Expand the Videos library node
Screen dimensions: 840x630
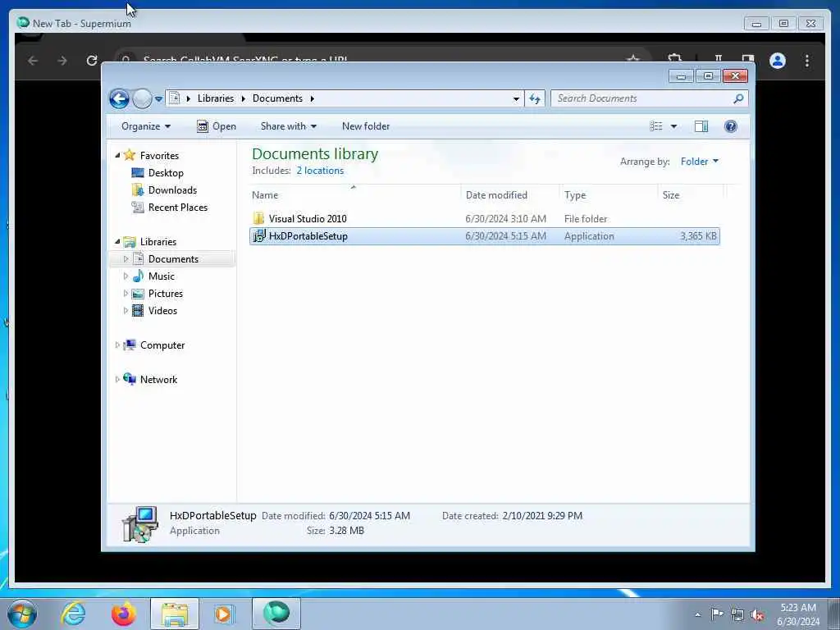click(126, 311)
